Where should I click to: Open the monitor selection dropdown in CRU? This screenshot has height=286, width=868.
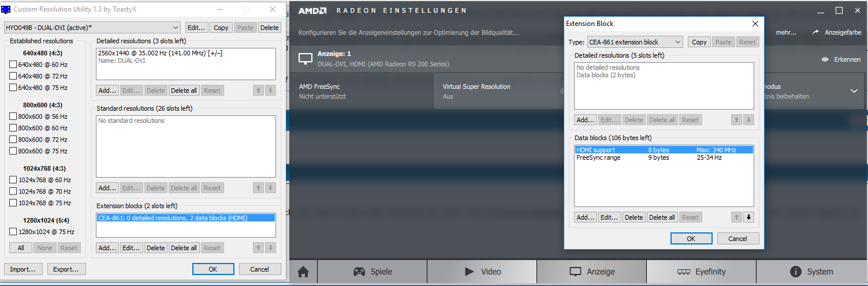(92, 28)
